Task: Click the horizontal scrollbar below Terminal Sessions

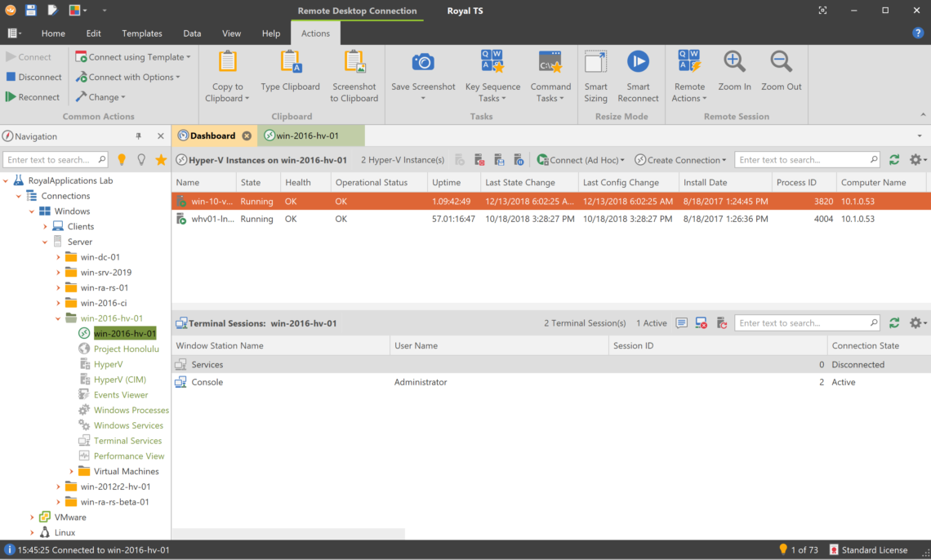Action: click(288, 534)
